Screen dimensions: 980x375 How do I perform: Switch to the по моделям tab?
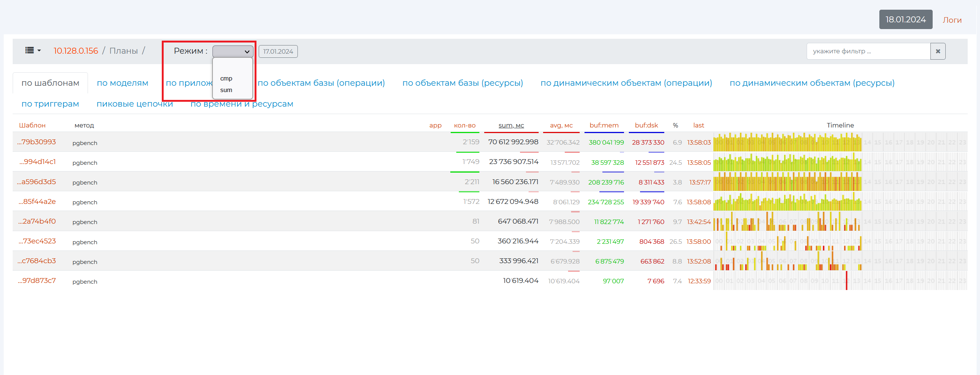(122, 83)
